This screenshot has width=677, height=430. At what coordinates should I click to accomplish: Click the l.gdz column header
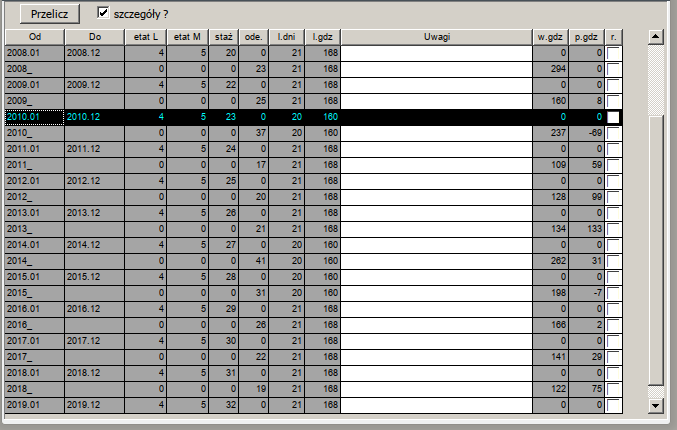[x=322, y=37]
